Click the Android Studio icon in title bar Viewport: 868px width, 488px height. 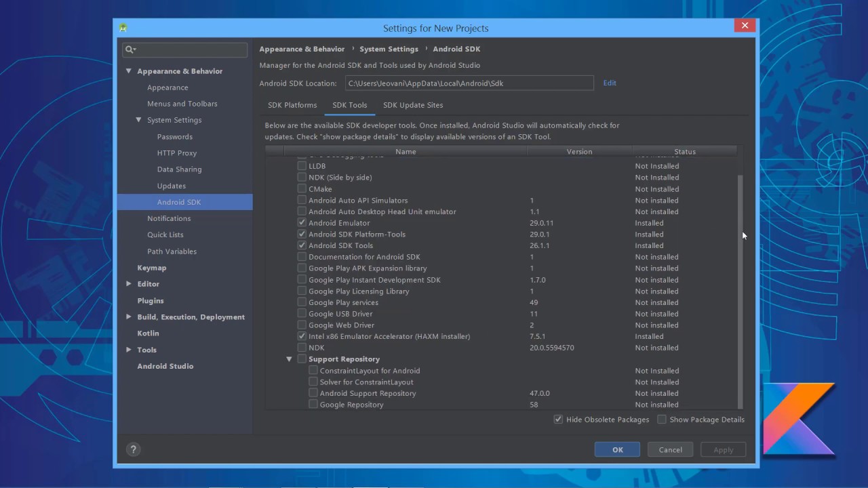(x=123, y=28)
